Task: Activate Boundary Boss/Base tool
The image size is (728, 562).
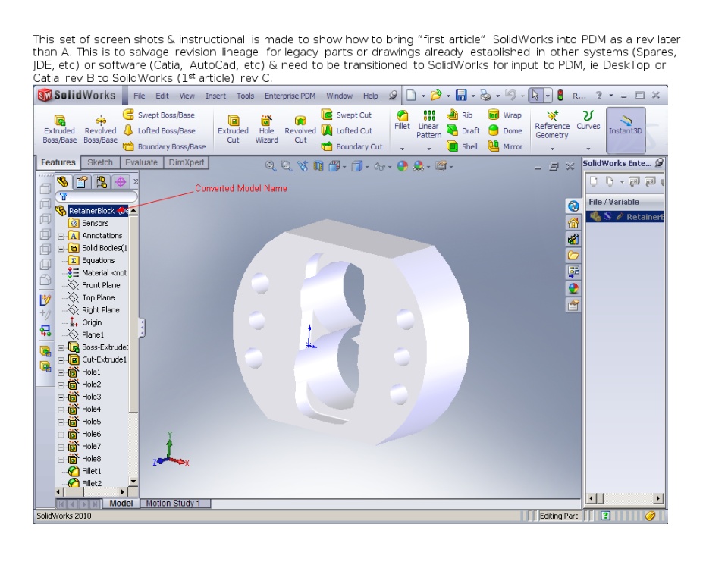Action: pos(165,146)
